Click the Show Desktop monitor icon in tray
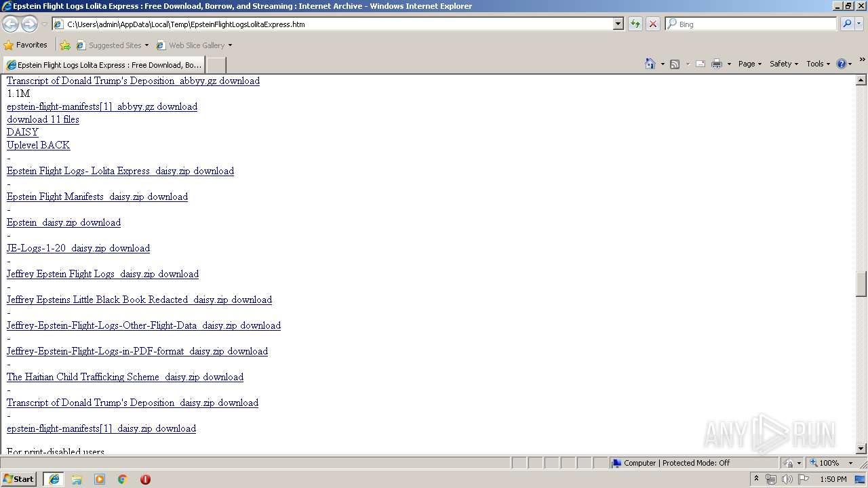 click(861, 479)
